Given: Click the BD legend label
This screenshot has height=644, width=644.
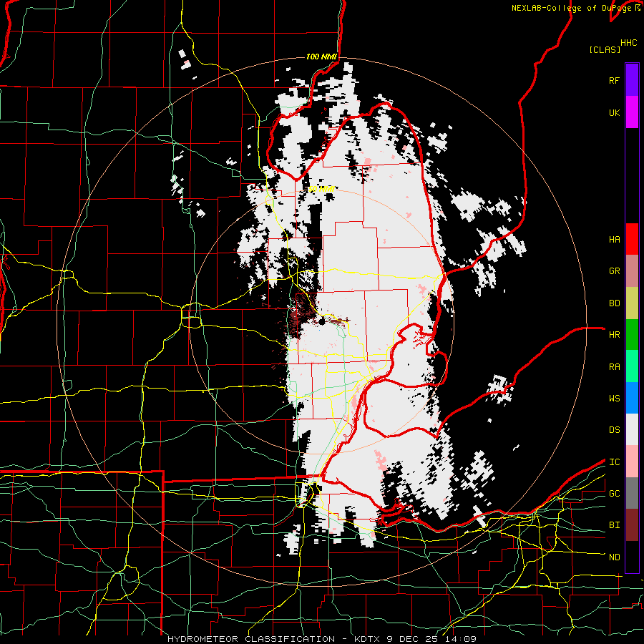Looking at the screenshot, I should [615, 303].
